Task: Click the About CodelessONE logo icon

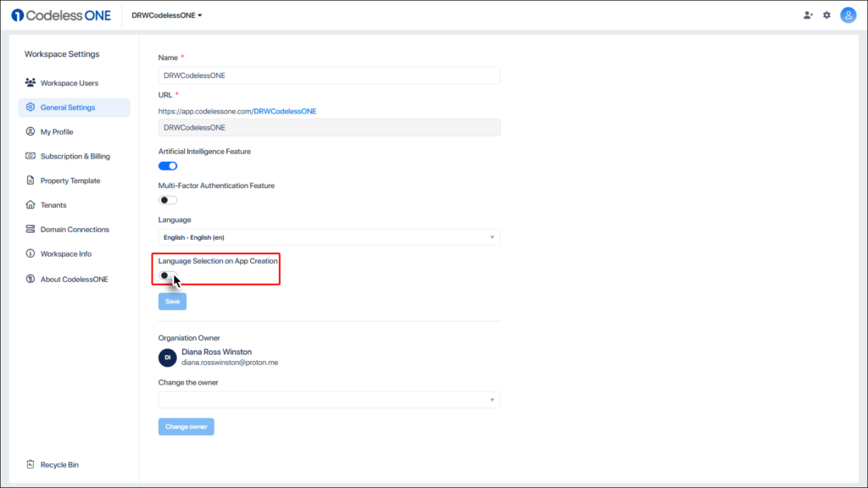Action: pos(31,278)
